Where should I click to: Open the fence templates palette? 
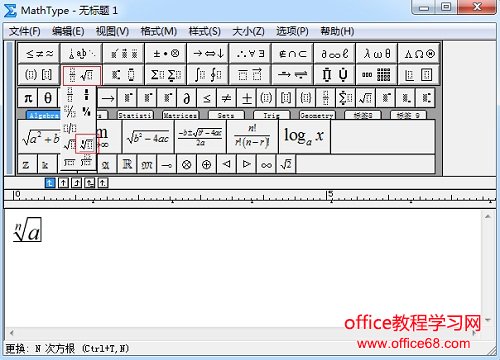click(x=39, y=74)
